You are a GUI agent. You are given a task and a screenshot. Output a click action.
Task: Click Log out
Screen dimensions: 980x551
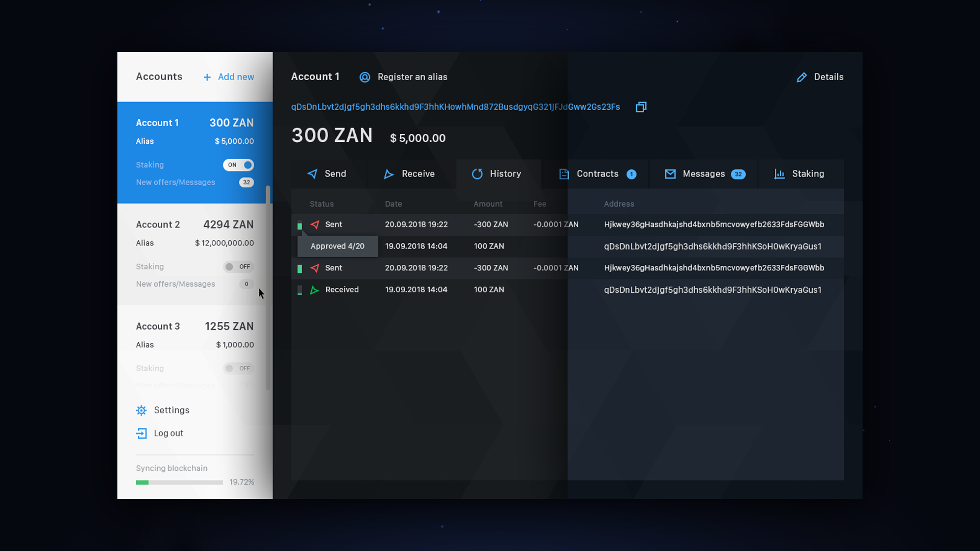pyautogui.click(x=160, y=433)
